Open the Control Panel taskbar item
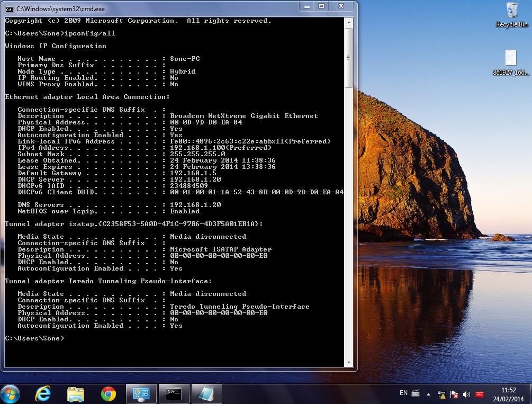The width and height of the screenshot is (532, 404). coord(141,393)
